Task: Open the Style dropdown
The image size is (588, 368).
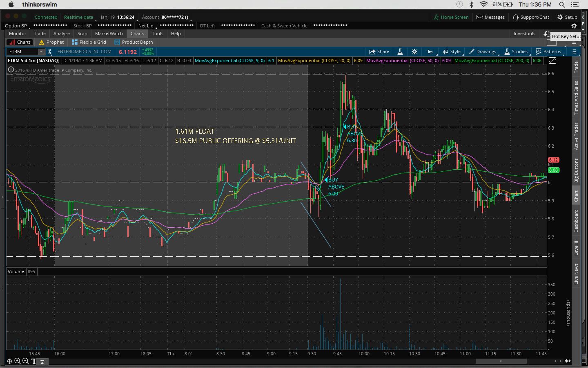Action: pyautogui.click(x=452, y=52)
